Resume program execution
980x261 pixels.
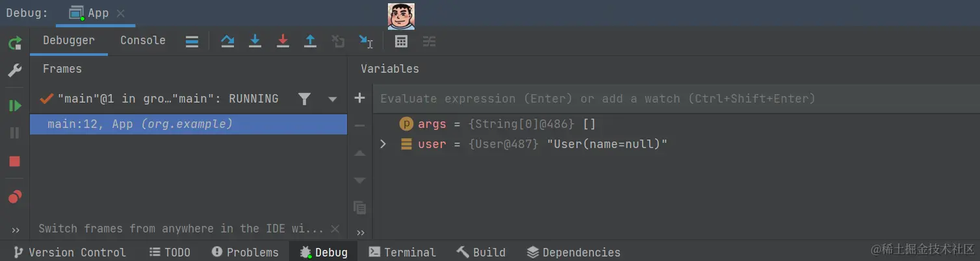pyautogui.click(x=14, y=105)
